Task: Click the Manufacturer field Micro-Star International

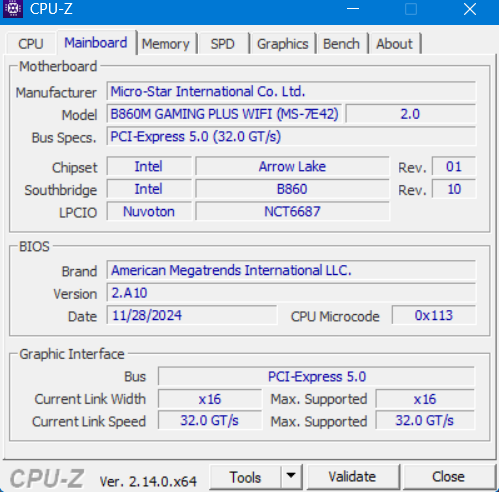Action: 291,91
